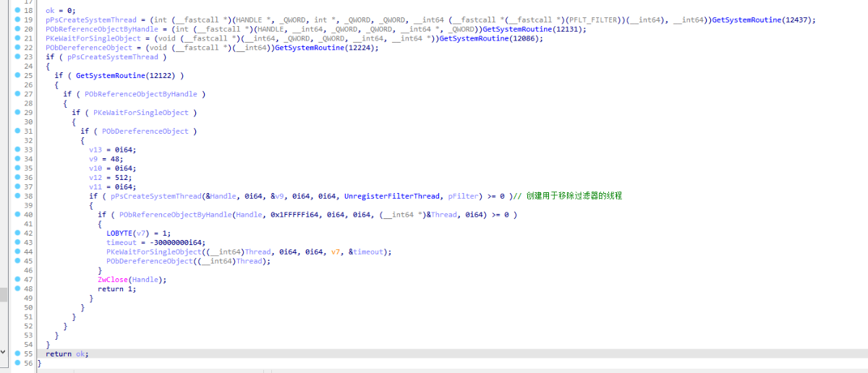
Task: Toggle breakpoint dot on line 18
Action: [17, 11]
